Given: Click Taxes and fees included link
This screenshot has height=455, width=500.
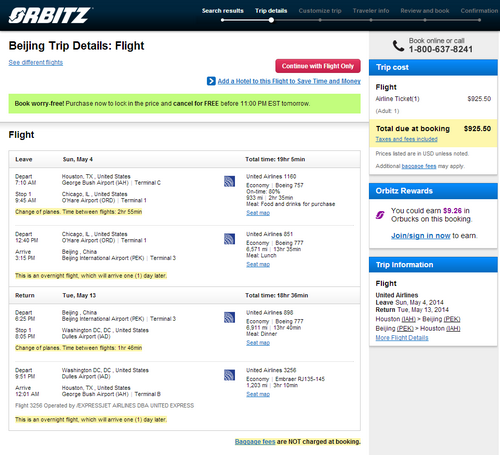Looking at the screenshot, I should (x=406, y=139).
